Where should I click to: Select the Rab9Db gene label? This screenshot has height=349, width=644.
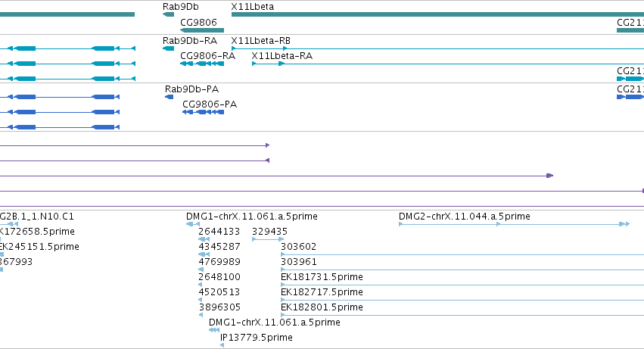tap(180, 7)
